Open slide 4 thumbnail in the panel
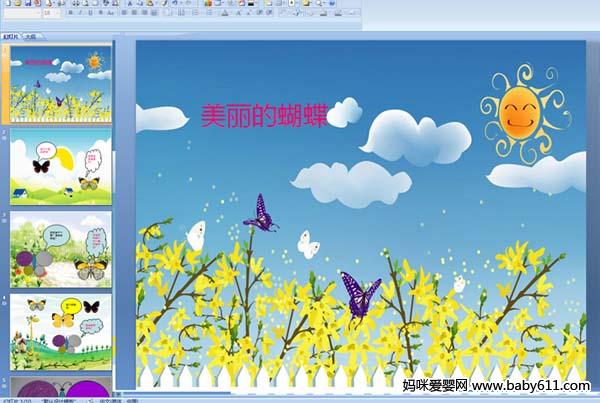 click(61, 328)
